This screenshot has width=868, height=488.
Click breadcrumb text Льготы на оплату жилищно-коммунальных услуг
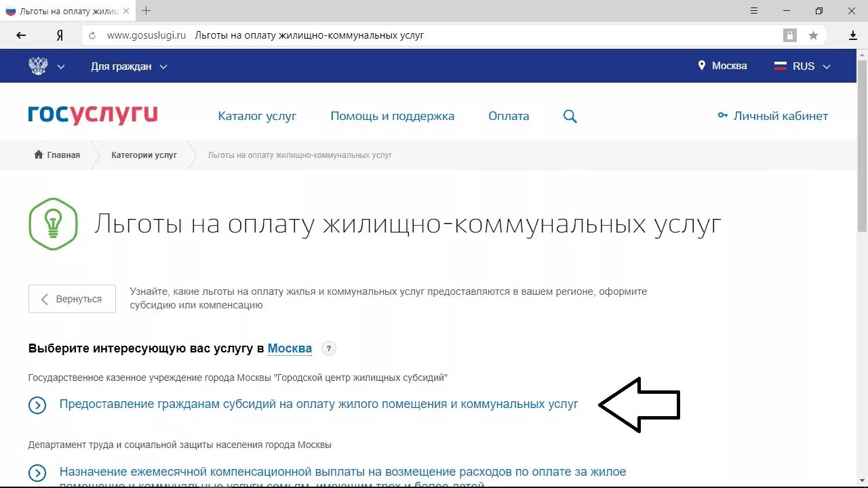coord(300,155)
